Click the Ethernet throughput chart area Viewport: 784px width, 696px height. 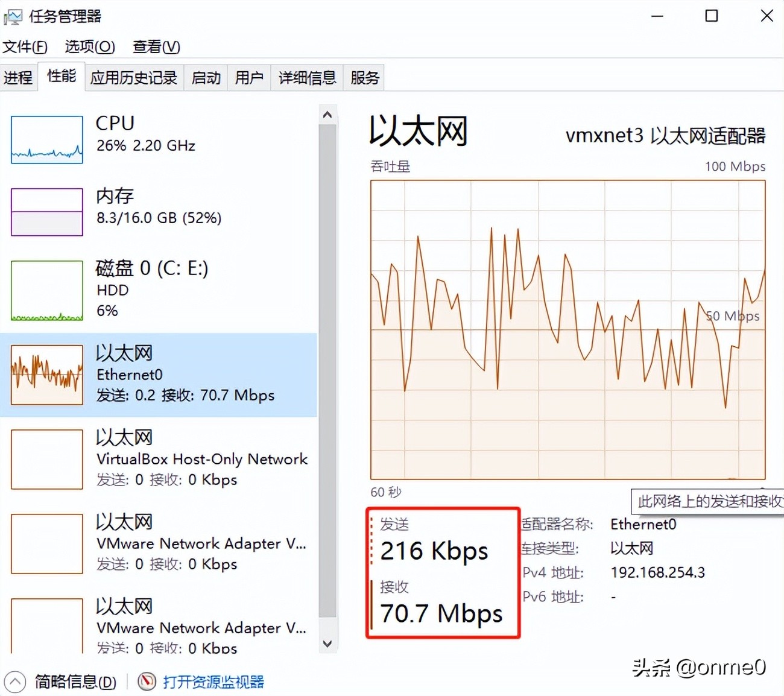[567, 332]
